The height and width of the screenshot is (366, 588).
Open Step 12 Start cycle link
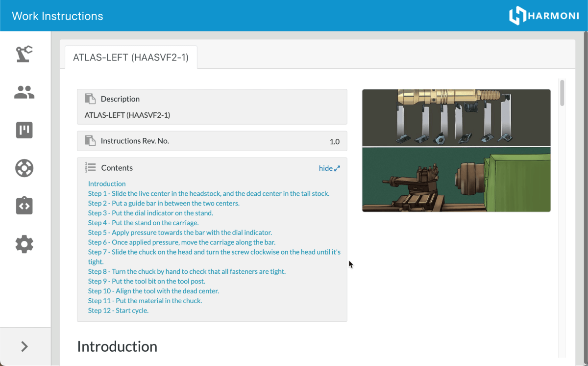click(118, 311)
